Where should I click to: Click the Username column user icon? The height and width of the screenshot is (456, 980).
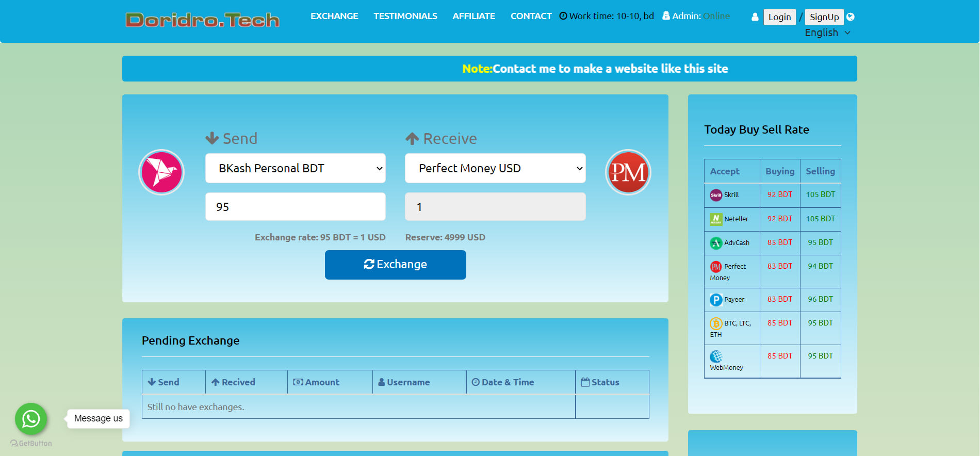tap(381, 382)
